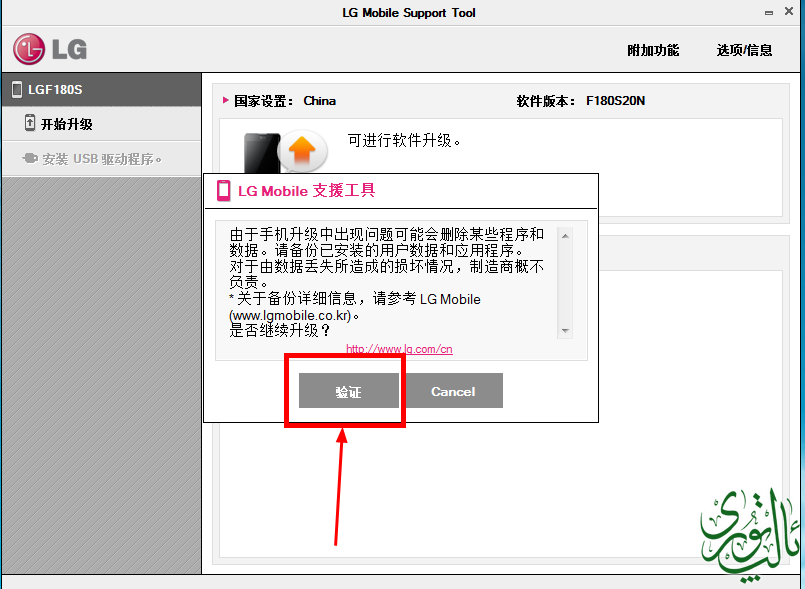Select the LGF180S device entry
Screen dimensions: 805x589
point(102,89)
